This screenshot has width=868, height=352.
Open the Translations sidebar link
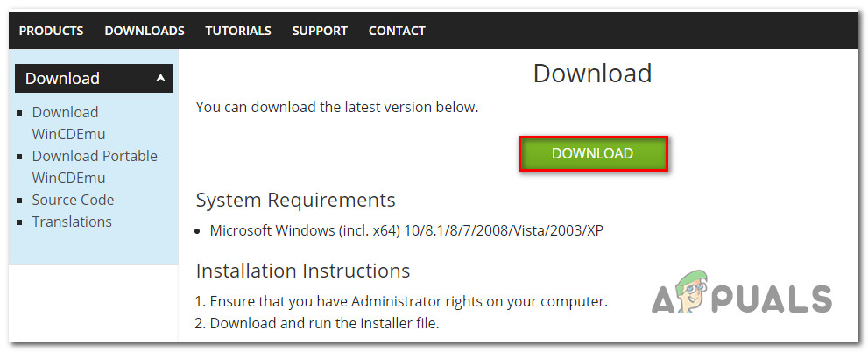72,222
